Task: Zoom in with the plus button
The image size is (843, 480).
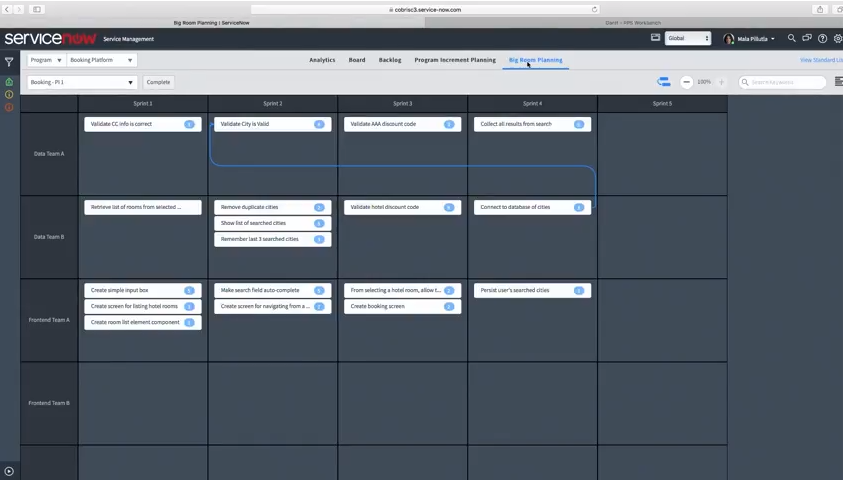Action: coord(721,82)
